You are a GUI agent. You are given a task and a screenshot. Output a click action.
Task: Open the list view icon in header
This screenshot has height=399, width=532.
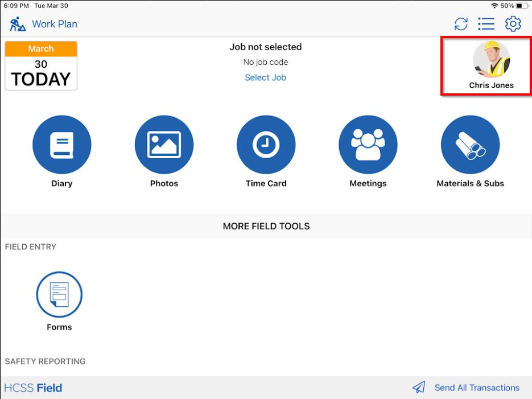coord(486,24)
